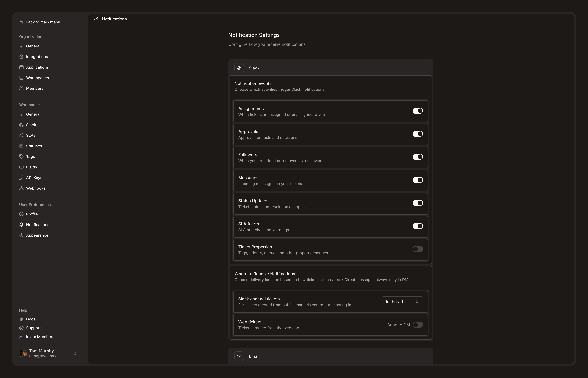Toggle Send to DM for Web tickets
This screenshot has width=588, height=378.
click(418, 325)
